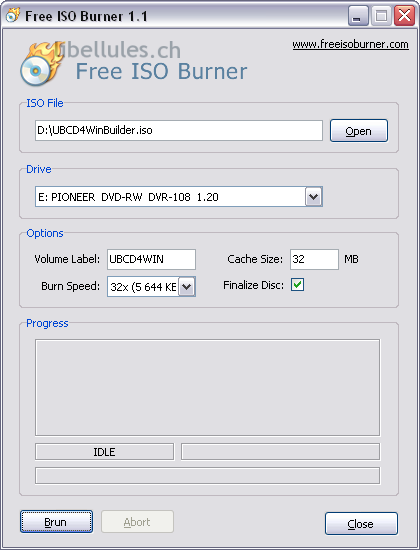This screenshot has width=420, height=550.
Task: Click the Progress group label
Action: 47,323
